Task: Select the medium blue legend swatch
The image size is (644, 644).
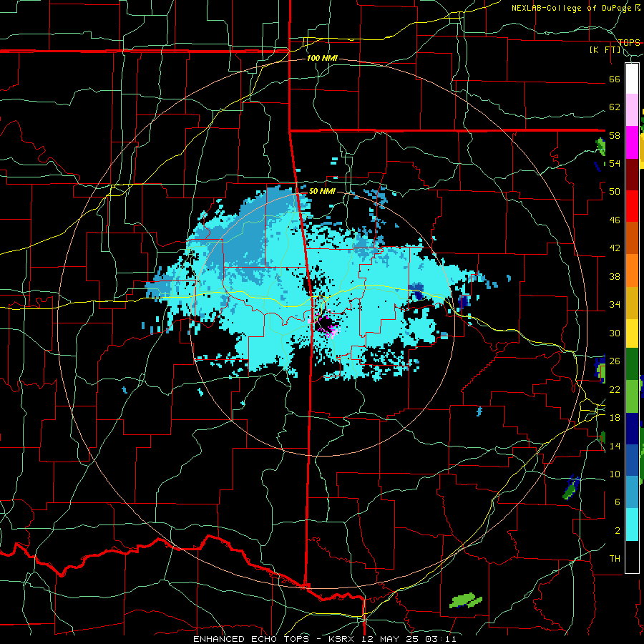Action: [632, 460]
